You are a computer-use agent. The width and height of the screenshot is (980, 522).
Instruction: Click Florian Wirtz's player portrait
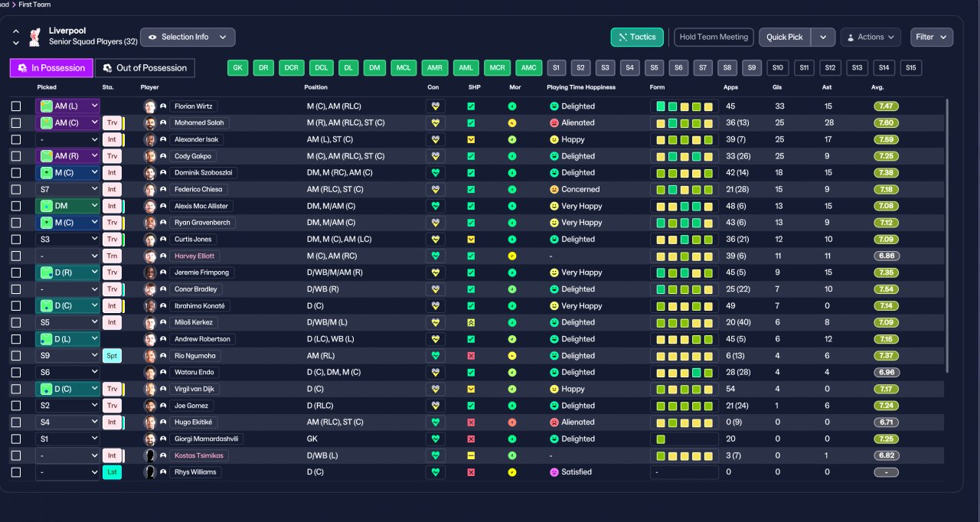(149, 106)
